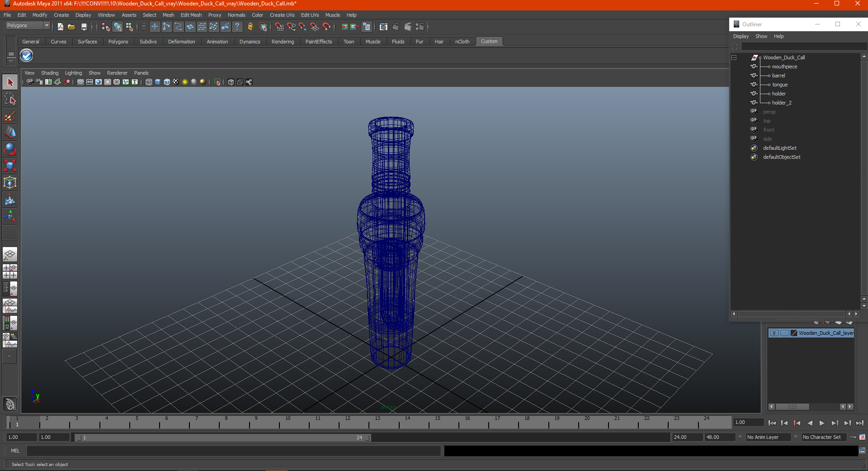The height and width of the screenshot is (471, 868).
Task: Switch to the Deformation shelf tab
Action: click(181, 42)
